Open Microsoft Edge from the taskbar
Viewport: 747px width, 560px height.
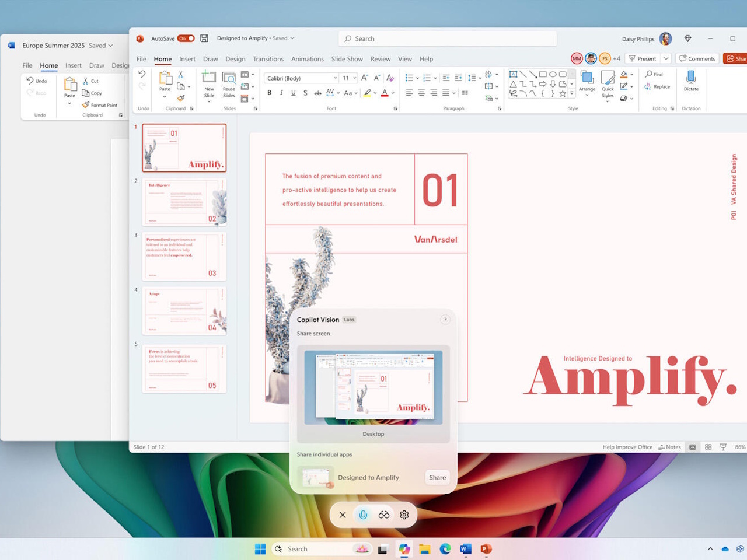(445, 549)
